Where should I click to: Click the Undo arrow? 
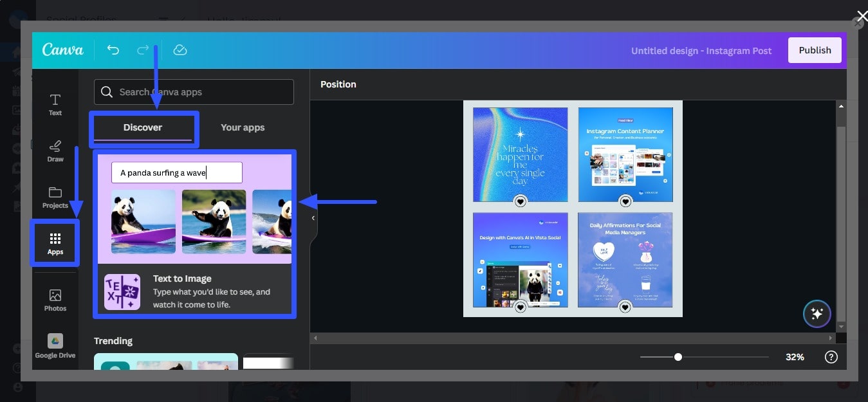113,50
